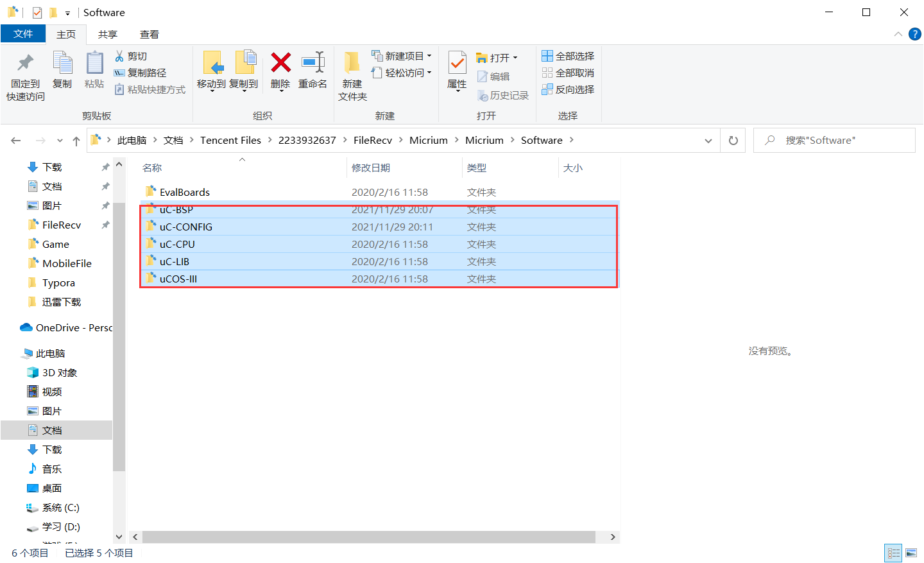This screenshot has width=924, height=563.
Task: Click 2233932637 in the address path
Action: [307, 140]
